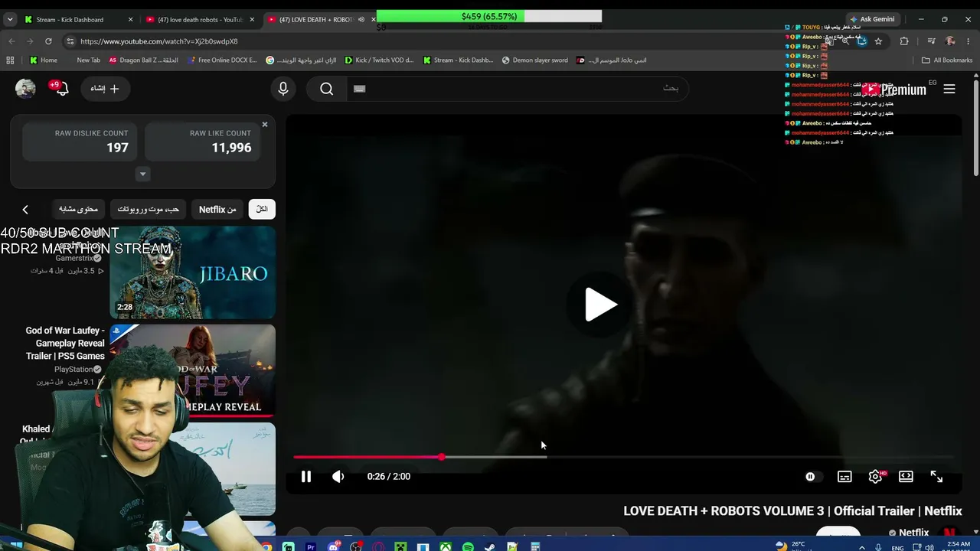Click the red scrubber knob on the timeline

(442, 457)
